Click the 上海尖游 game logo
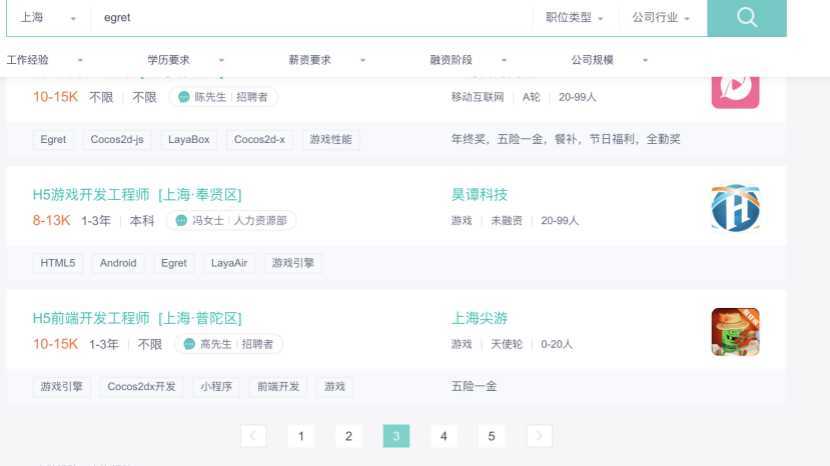 [x=735, y=332]
